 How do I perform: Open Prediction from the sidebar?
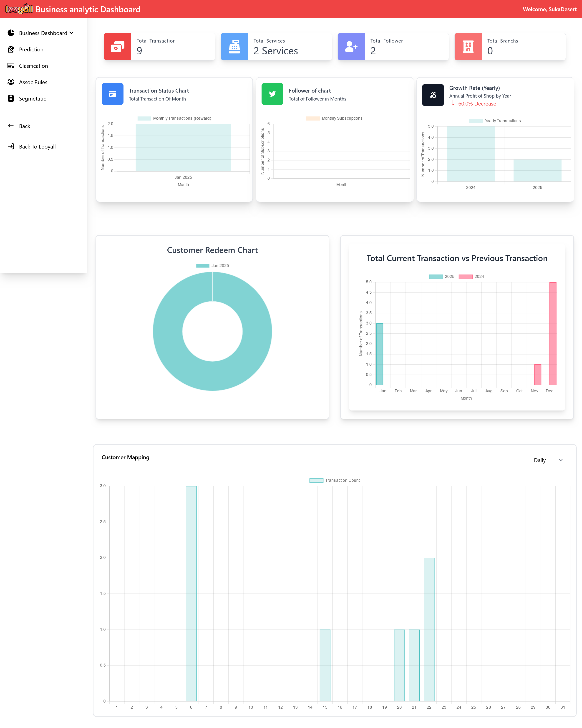tap(31, 49)
